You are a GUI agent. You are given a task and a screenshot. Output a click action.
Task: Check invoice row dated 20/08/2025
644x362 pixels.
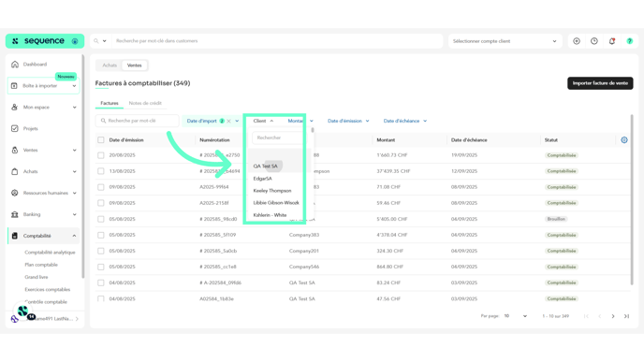click(101, 155)
